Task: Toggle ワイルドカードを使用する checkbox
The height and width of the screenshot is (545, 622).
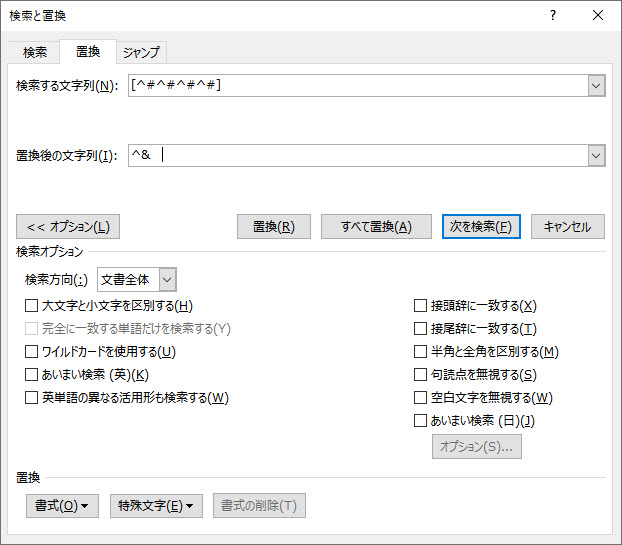Action: [32, 352]
